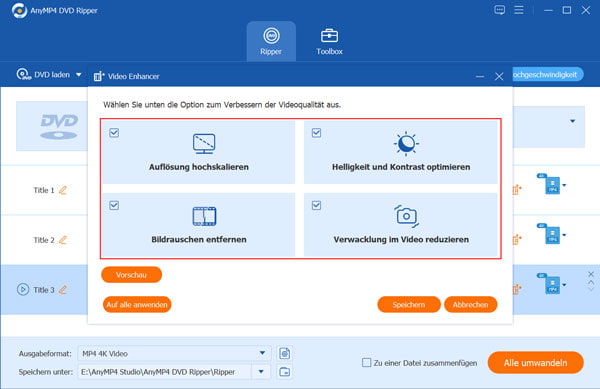Screen dimensions: 600x389
Task: Expand the save path dropdown arrow
Action: (261, 372)
